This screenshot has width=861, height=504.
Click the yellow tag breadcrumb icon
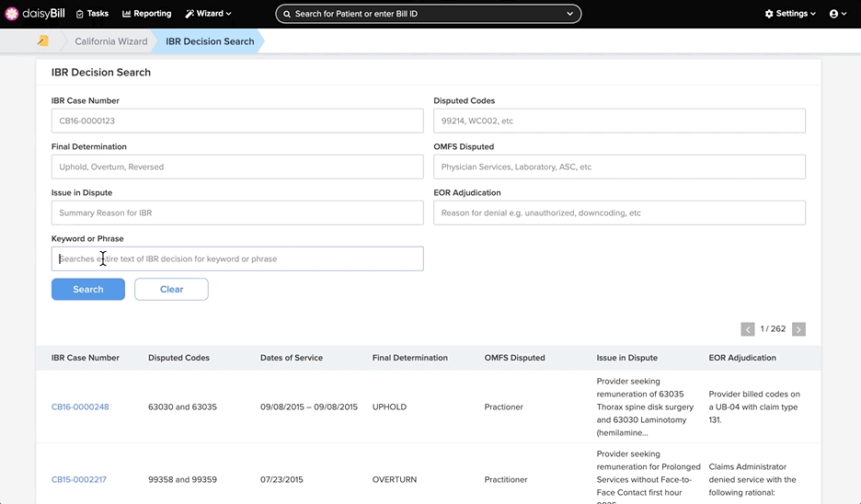(43, 40)
